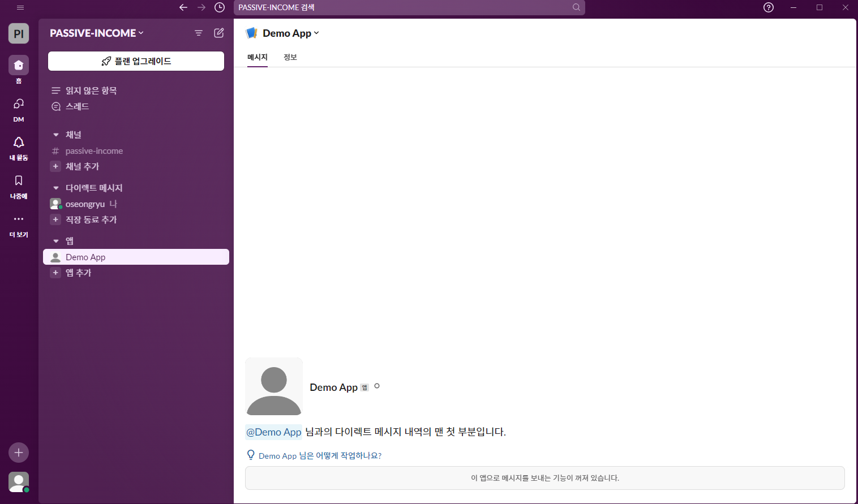The image size is (858, 504).
Task: Click 앱 추가 add apps
Action: (x=136, y=273)
